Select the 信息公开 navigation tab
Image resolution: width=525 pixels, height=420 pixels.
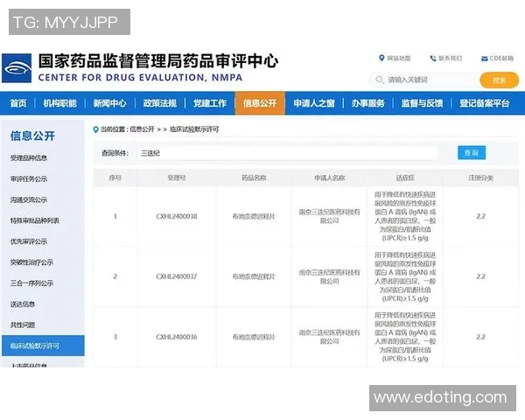coord(260,103)
